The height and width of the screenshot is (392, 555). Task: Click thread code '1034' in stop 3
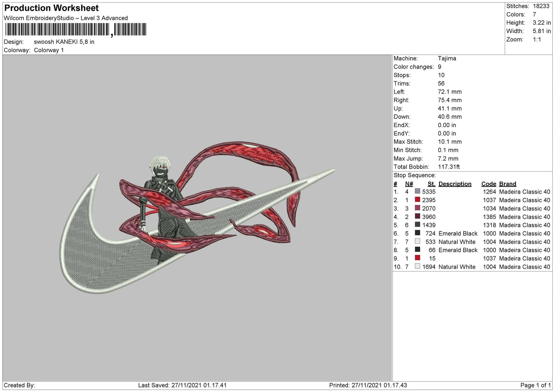click(489, 208)
